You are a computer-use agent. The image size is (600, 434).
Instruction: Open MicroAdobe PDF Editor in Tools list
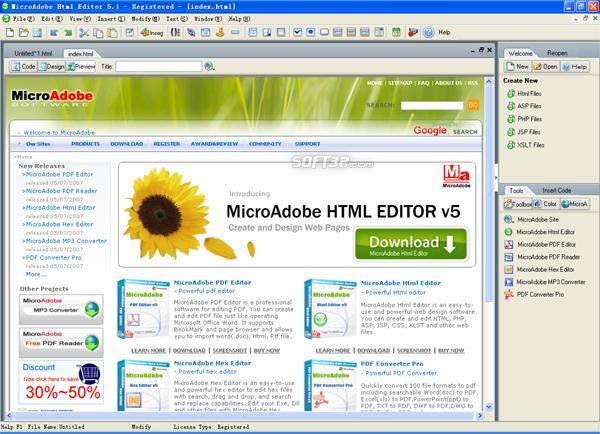540,245
